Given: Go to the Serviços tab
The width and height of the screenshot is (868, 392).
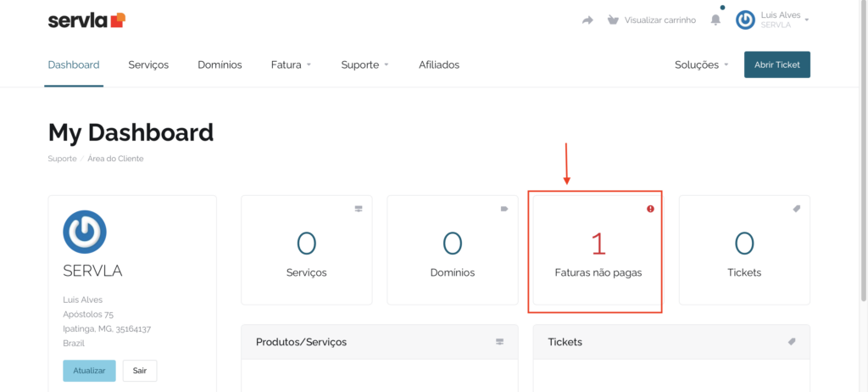Looking at the screenshot, I should click(x=148, y=64).
